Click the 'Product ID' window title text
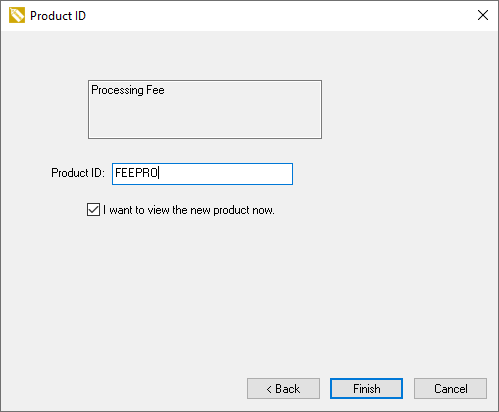This screenshot has width=499, height=412. tap(58, 16)
